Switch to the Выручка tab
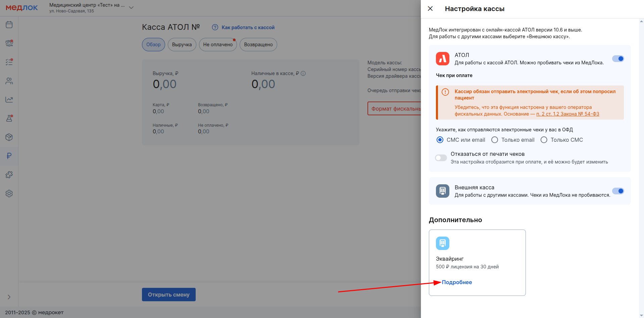This screenshot has height=318, width=644. (182, 45)
